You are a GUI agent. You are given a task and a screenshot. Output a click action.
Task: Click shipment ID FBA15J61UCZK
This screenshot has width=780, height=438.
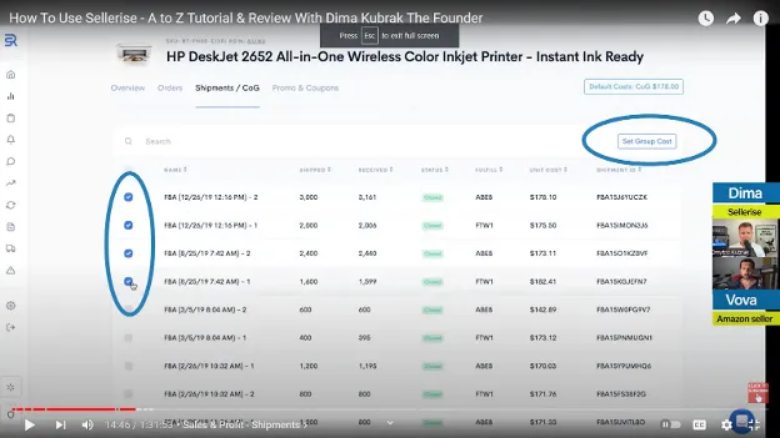622,197
